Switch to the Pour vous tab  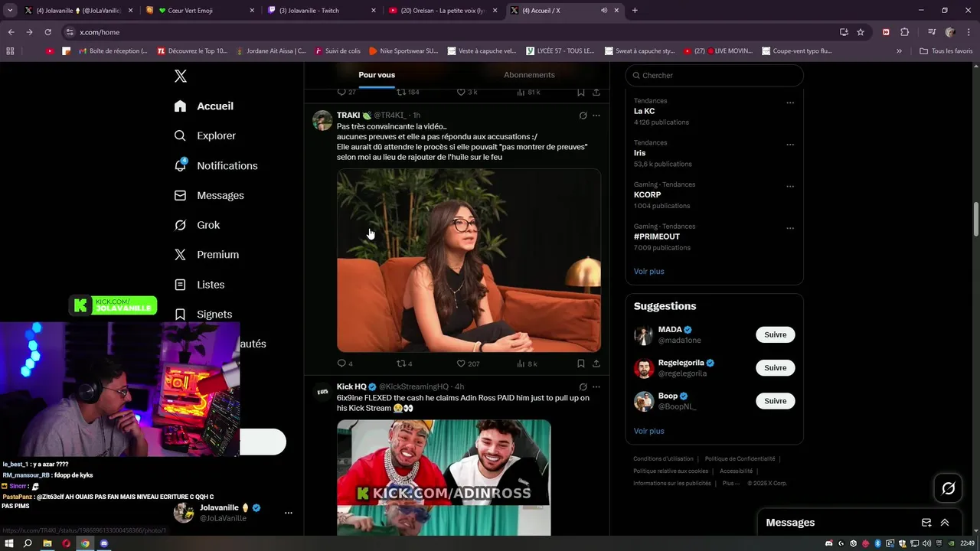377,75
